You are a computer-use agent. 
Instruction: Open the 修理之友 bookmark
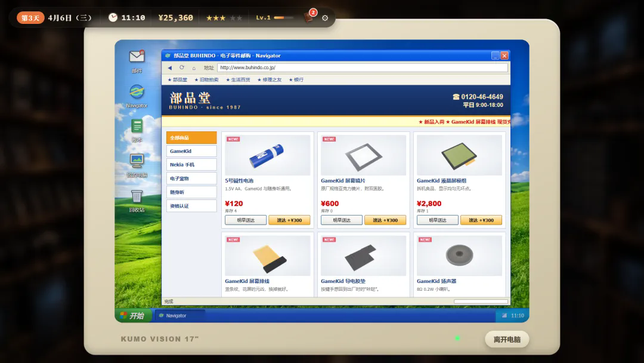point(270,80)
